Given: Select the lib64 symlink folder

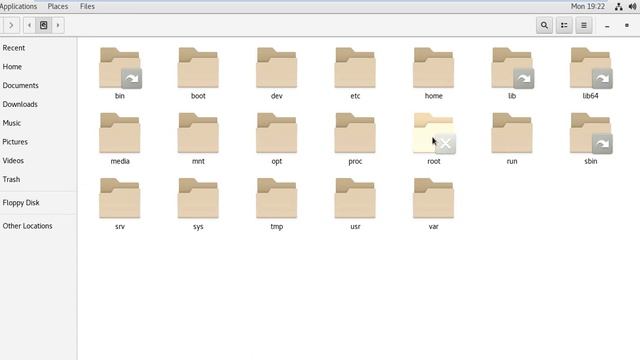Looking at the screenshot, I should pyautogui.click(x=591, y=68).
